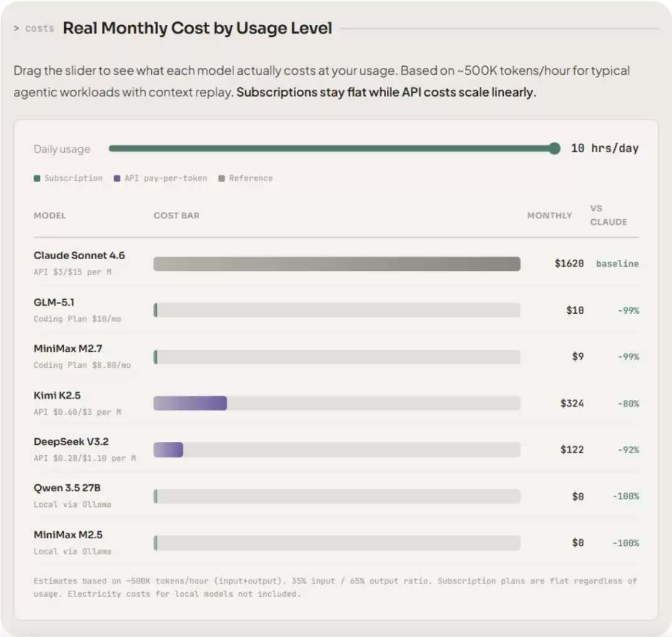Image resolution: width=672 pixels, height=637 pixels.
Task: Click the Qwen 3.5 27B model name
Action: (67, 488)
